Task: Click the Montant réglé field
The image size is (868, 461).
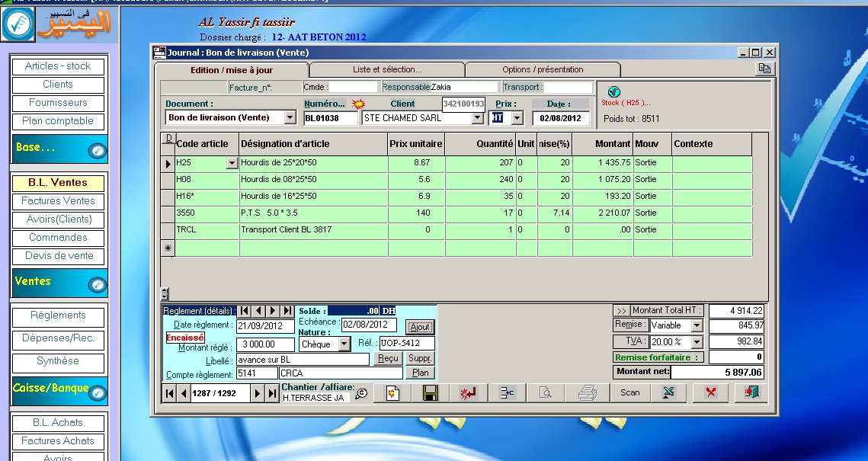Action: (x=265, y=344)
